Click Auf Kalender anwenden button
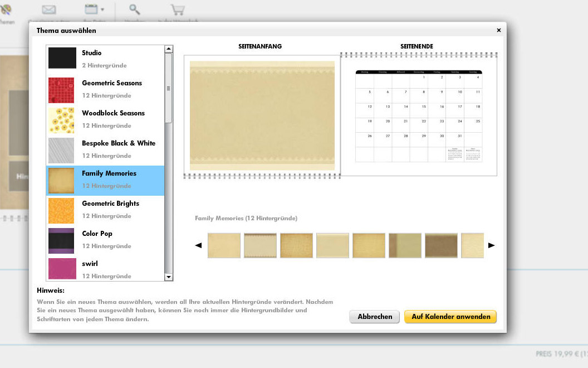This screenshot has width=588, height=368. [x=450, y=317]
